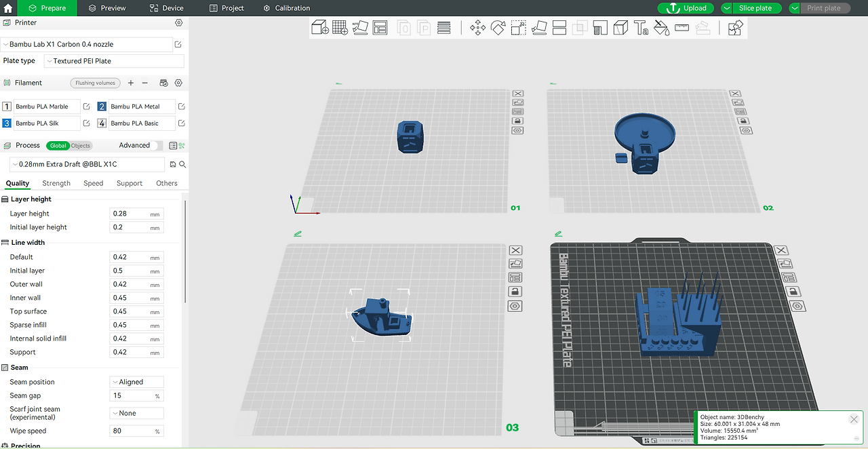Select the Scale gizmo tool
This screenshot has height=449, width=868.
click(x=518, y=28)
